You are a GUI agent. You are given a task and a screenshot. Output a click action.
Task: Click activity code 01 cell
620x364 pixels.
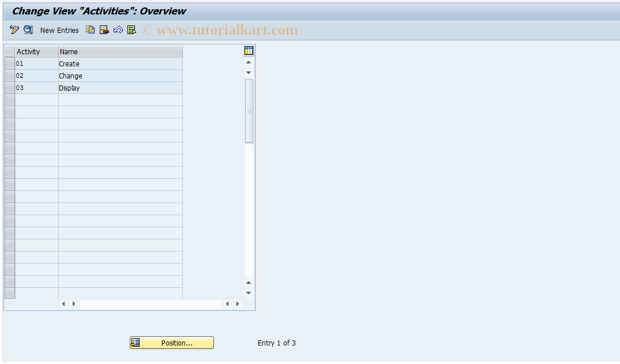point(37,63)
